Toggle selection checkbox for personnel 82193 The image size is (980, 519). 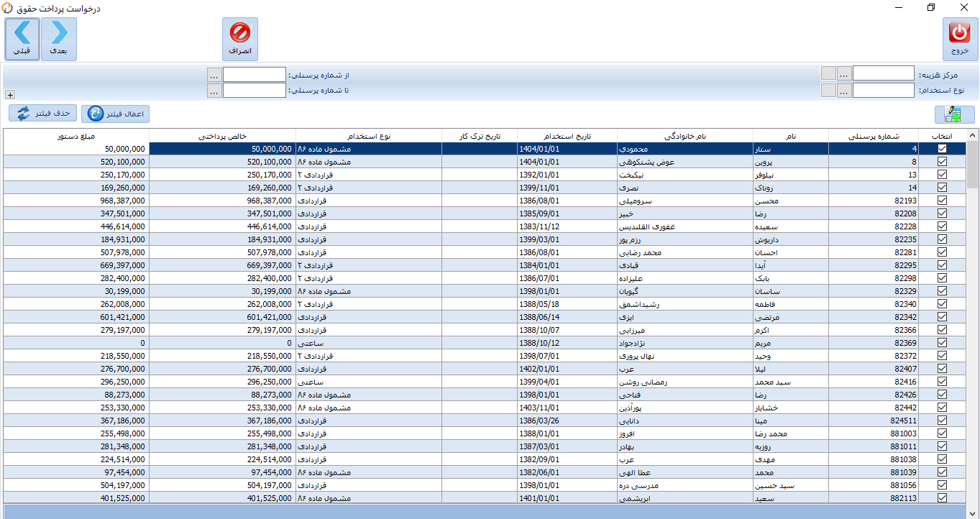[x=942, y=201]
